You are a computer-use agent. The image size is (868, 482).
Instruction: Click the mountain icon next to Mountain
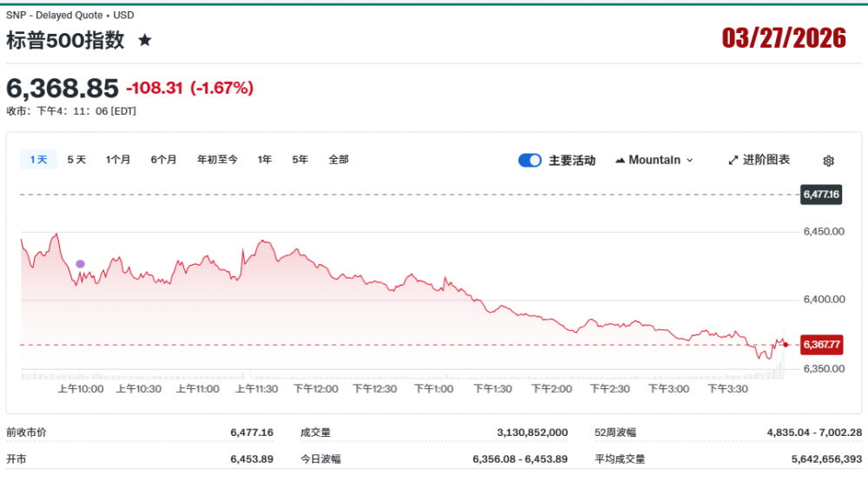pos(621,161)
